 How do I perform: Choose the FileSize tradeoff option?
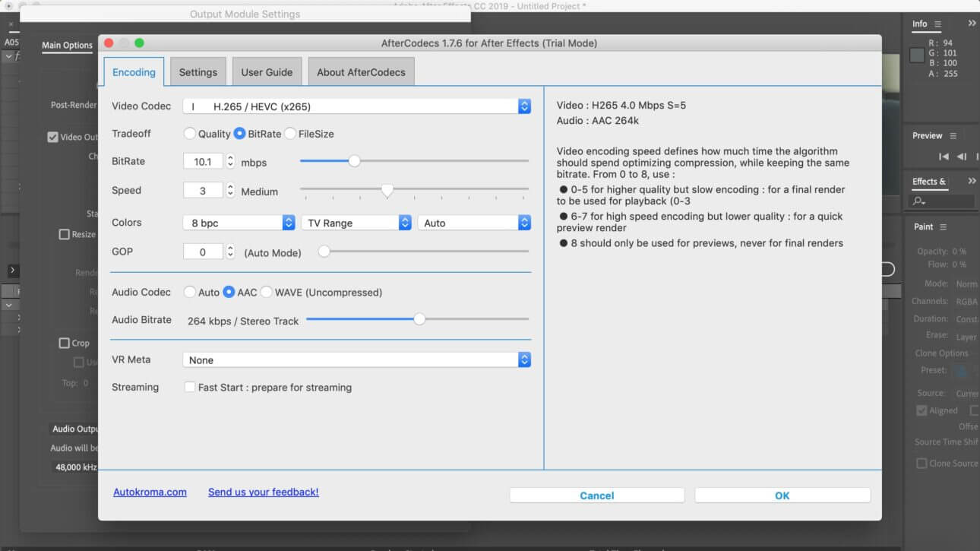click(290, 134)
